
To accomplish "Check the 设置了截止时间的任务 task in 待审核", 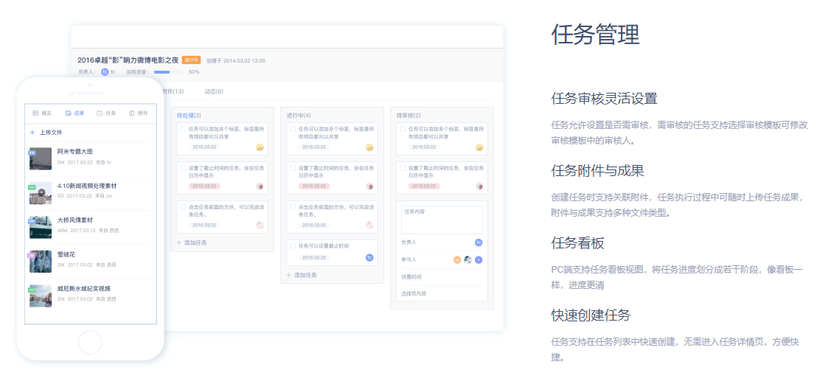I will point(402,167).
